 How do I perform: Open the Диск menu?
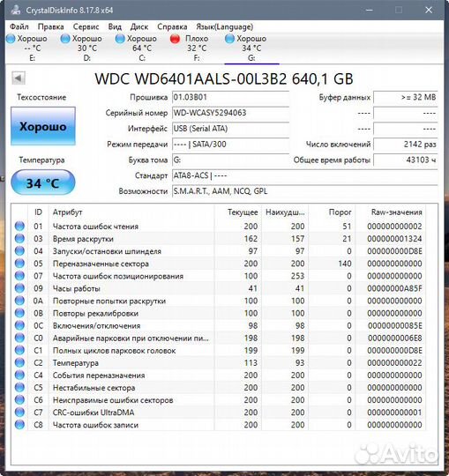point(139,26)
